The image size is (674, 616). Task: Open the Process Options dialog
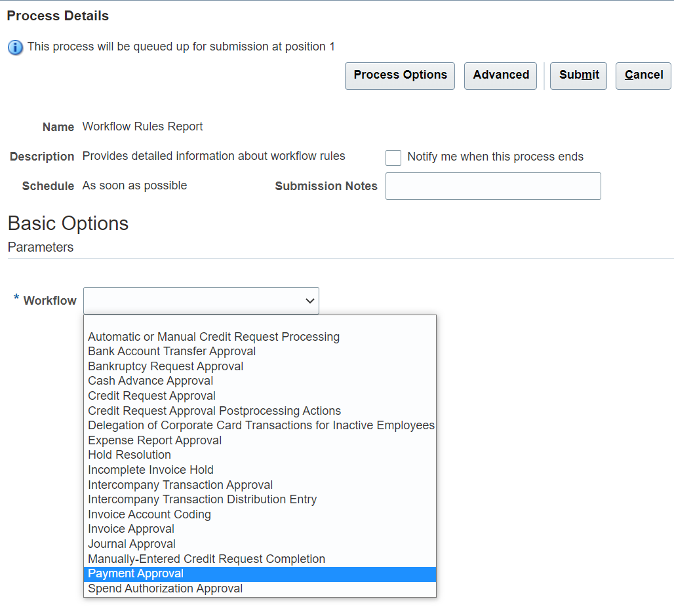pyautogui.click(x=400, y=75)
